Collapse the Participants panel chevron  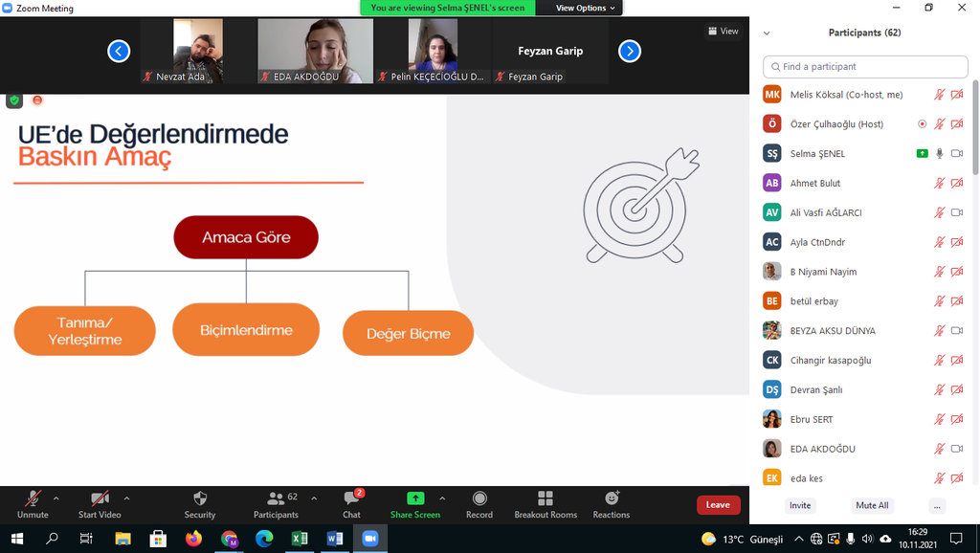pos(767,33)
